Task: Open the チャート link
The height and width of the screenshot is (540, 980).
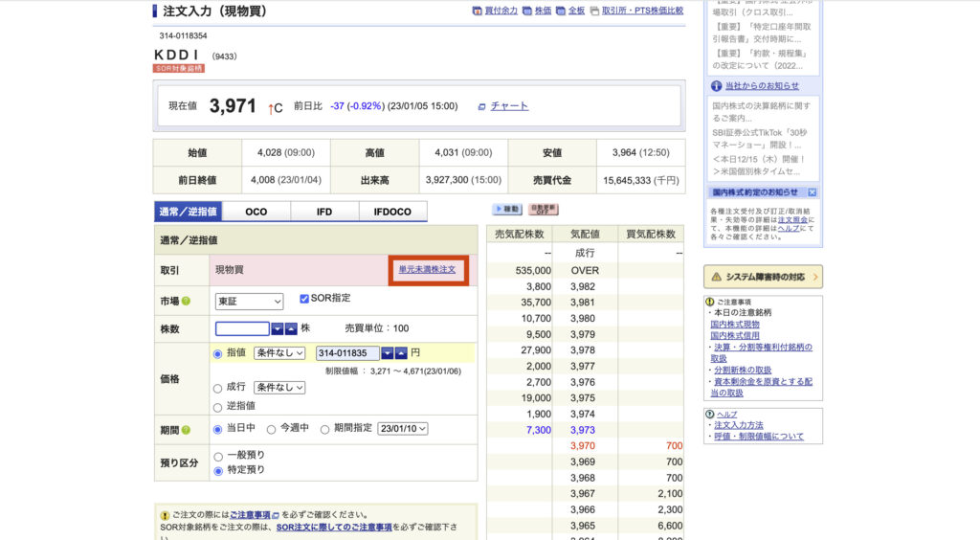Action: point(509,106)
